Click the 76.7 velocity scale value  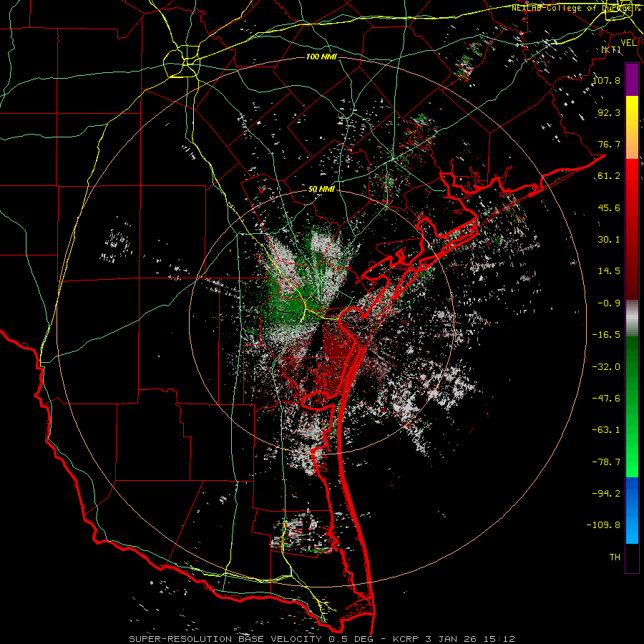pyautogui.click(x=609, y=144)
